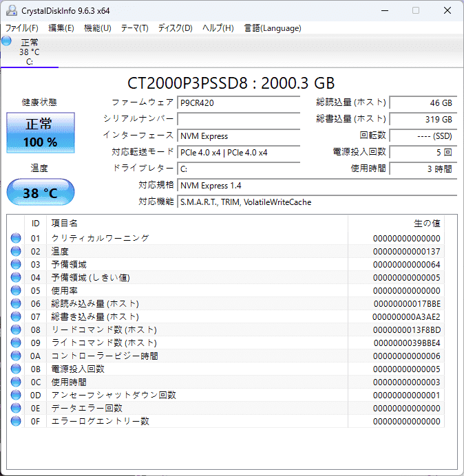Viewport: 464px width, 476px height.
Task: Click the power-on hours value 3 時間
Action: click(x=423, y=169)
